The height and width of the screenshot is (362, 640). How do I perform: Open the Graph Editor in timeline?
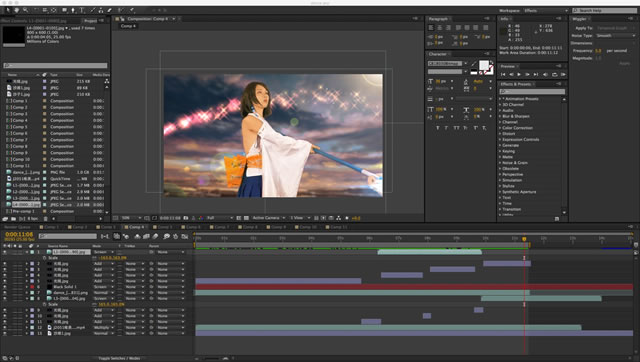(184, 236)
